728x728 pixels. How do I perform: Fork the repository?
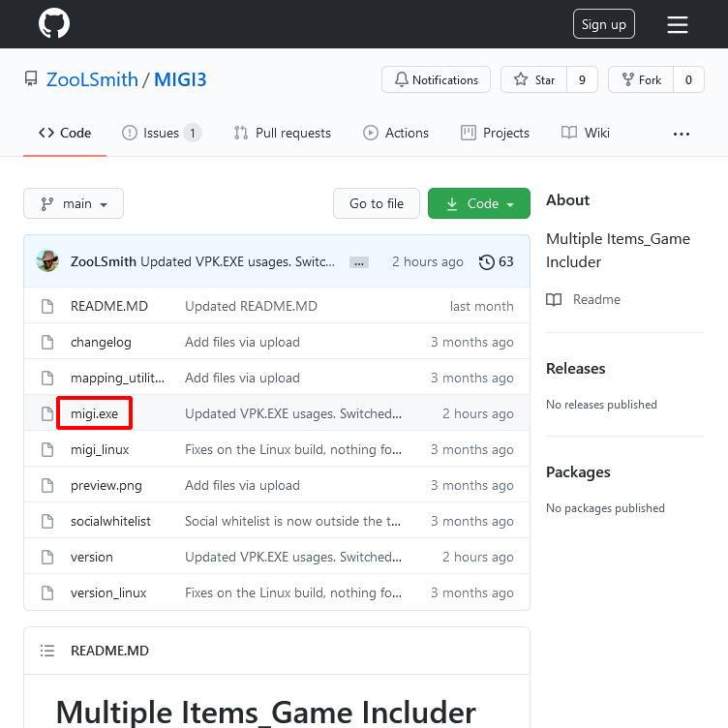pos(641,79)
